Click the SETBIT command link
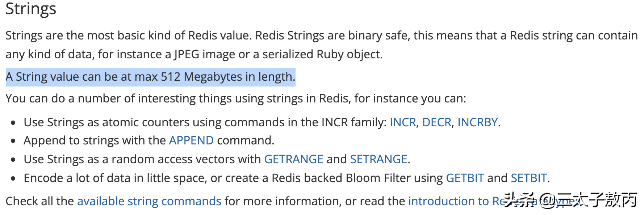This screenshot has height=215, width=644. [x=529, y=178]
